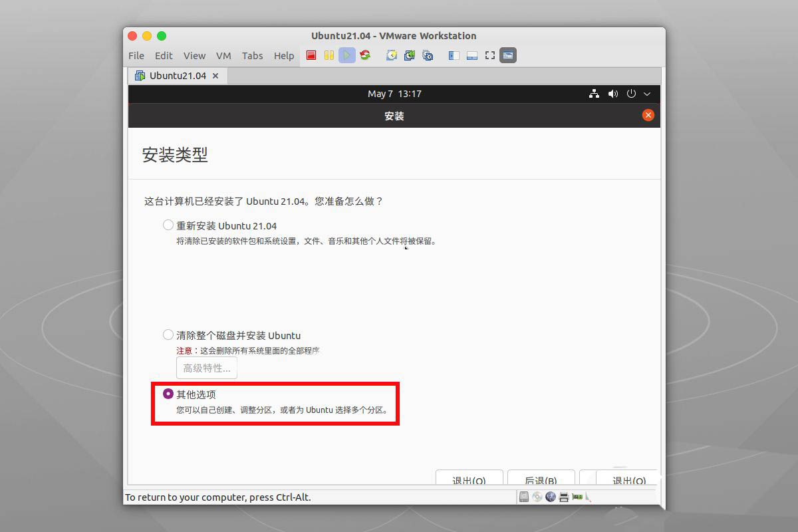The width and height of the screenshot is (798, 532).
Task: Click the 将清除已安装的软件包 description text
Action: [x=307, y=241]
